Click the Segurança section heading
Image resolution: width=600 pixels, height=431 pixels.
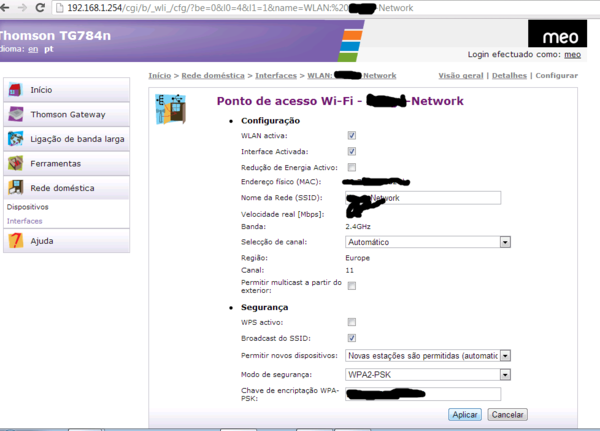(264, 307)
